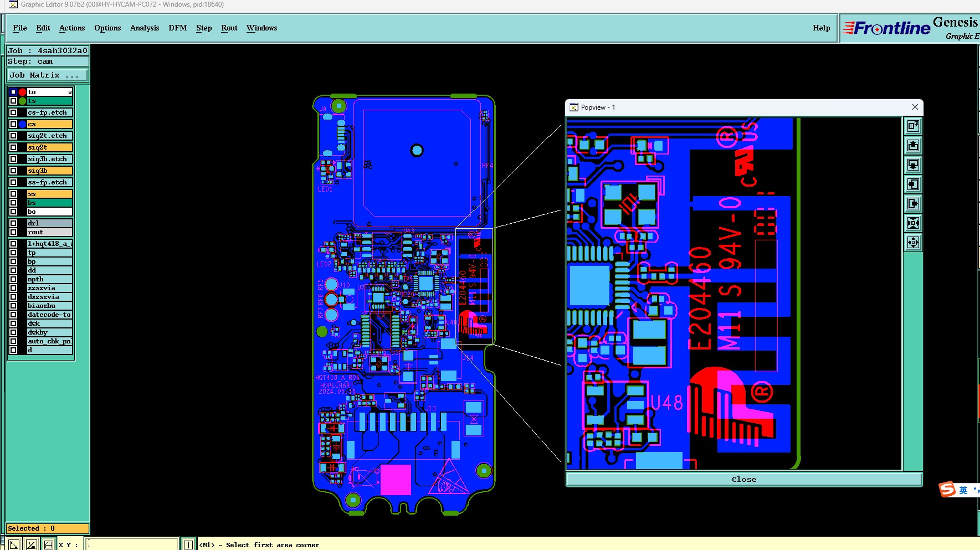Select the bp layer name
Image resolution: width=980 pixels, height=550 pixels.
coord(50,261)
